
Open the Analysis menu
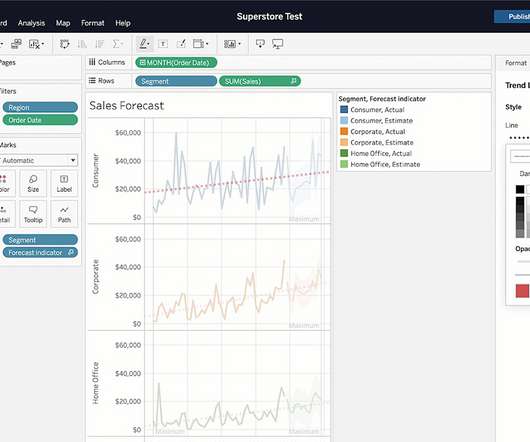point(31,23)
